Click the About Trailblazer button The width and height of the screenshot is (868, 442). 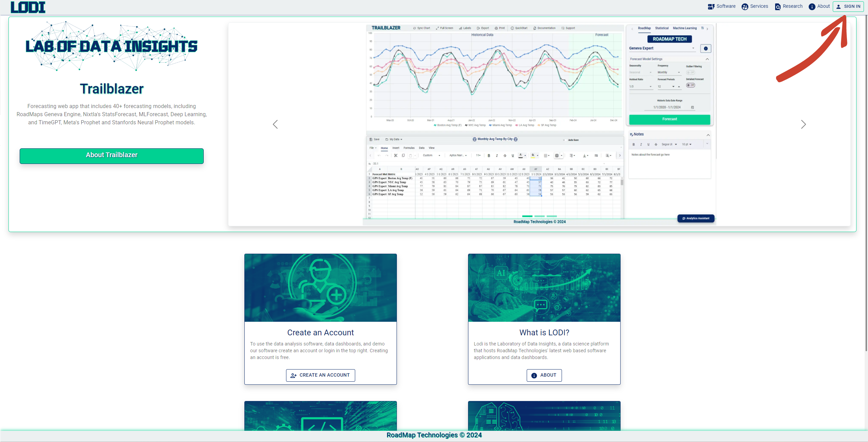112,155
